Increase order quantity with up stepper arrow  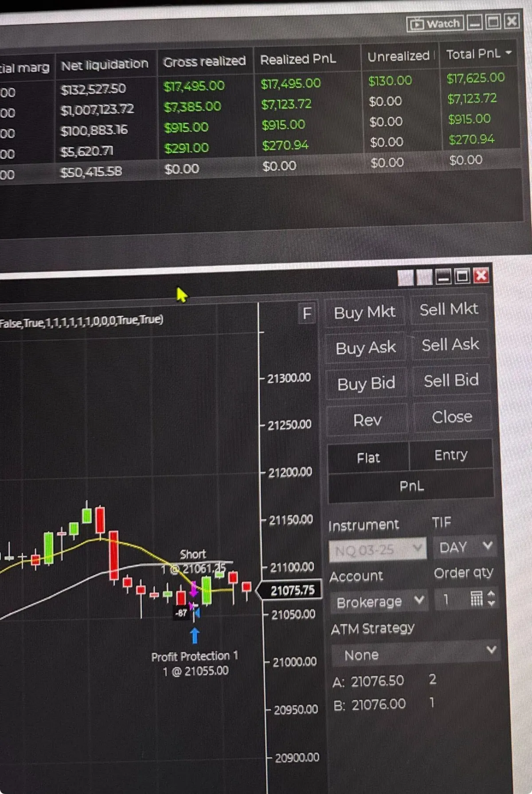point(491,594)
